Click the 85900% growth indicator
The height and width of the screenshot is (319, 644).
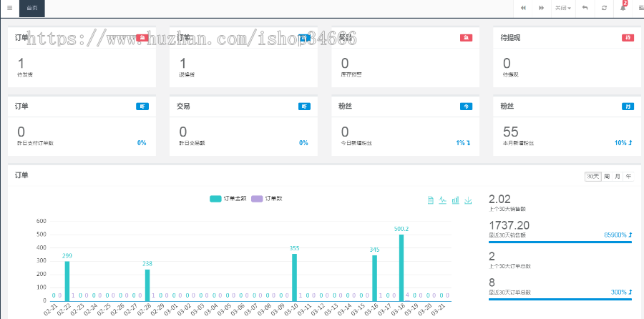click(x=618, y=235)
